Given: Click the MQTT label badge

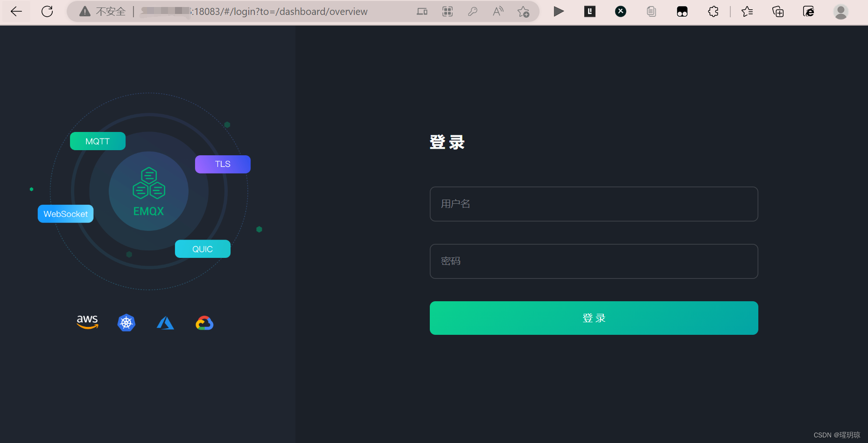Looking at the screenshot, I should click(98, 141).
